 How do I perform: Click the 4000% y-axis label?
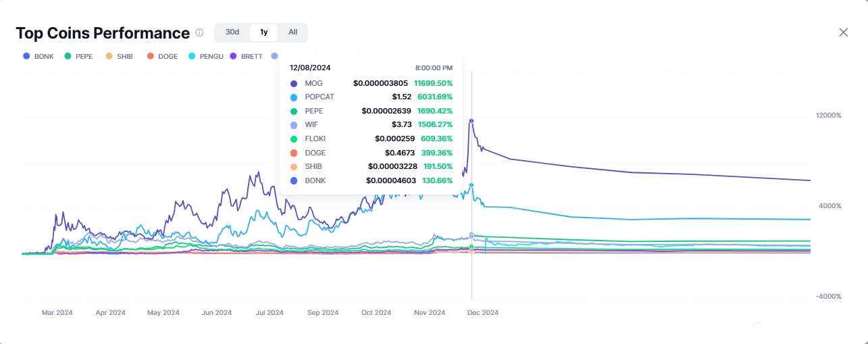(831, 206)
